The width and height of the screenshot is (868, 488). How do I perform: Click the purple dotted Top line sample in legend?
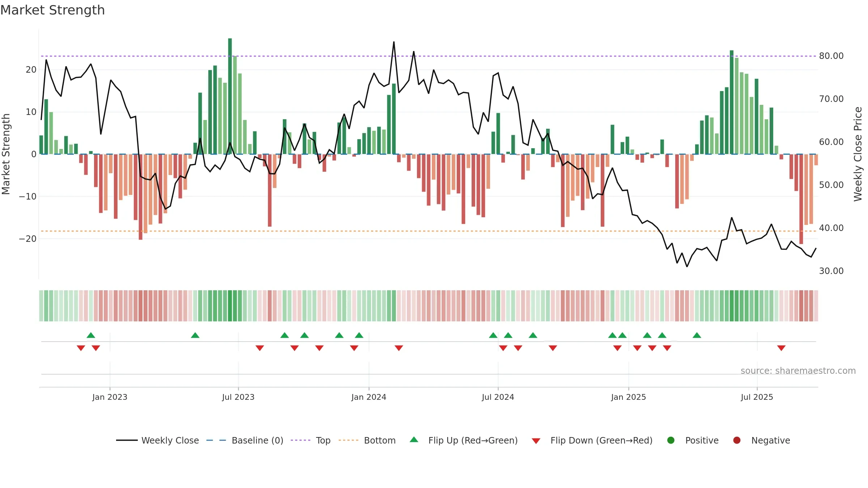(x=301, y=440)
